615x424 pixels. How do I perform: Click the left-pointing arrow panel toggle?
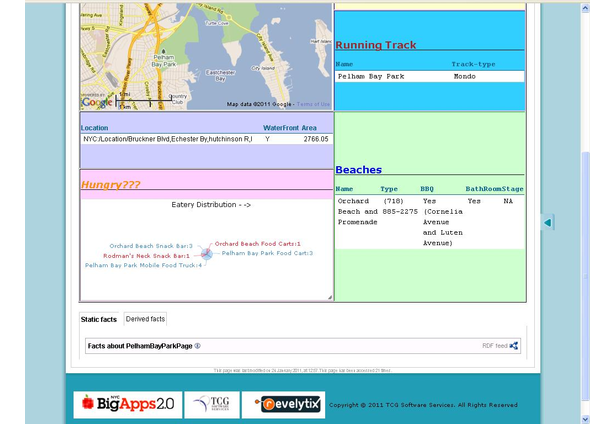(548, 222)
